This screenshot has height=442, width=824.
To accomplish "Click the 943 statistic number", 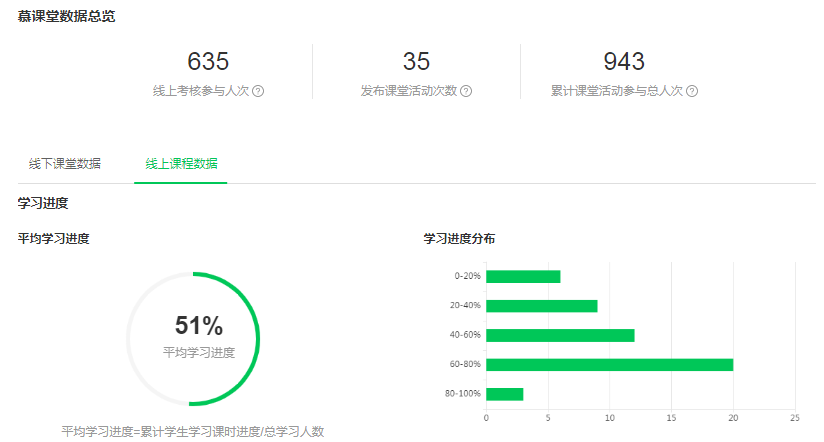I will 624,61.
